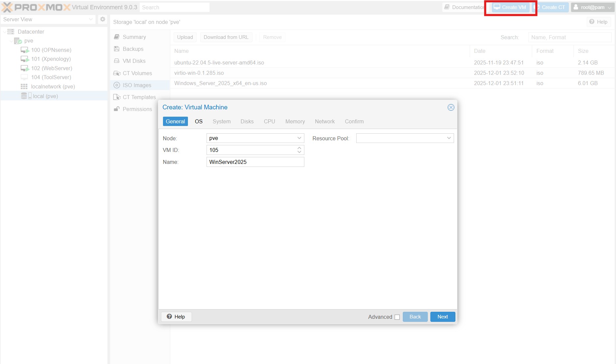Close the Create Virtual Machine dialog
The image size is (616, 364).
451,107
